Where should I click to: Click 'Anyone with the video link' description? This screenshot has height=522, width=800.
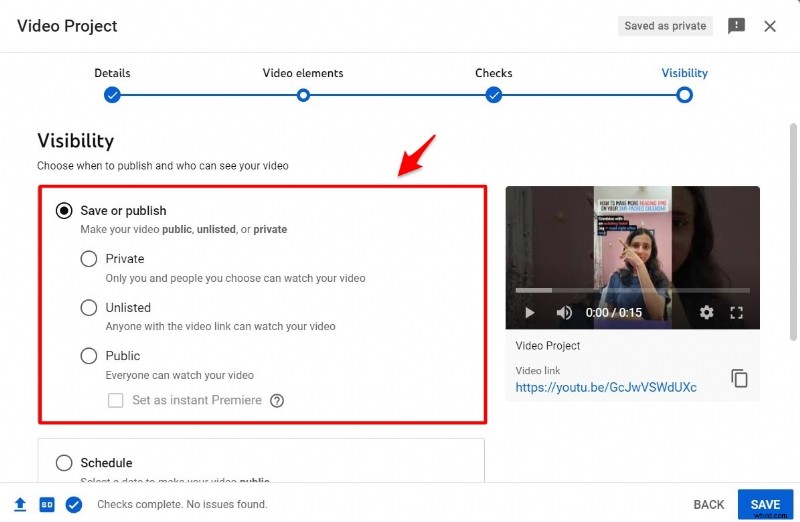pos(220,326)
